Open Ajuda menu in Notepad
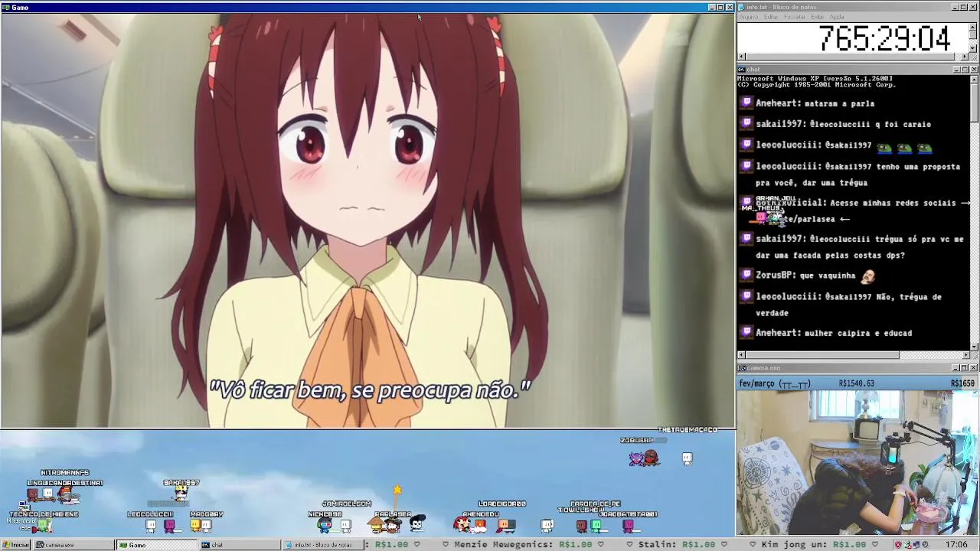 pos(837,17)
